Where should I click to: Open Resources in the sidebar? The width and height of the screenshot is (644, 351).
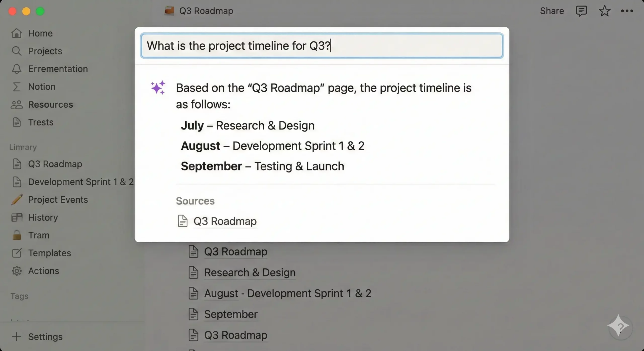coord(50,104)
